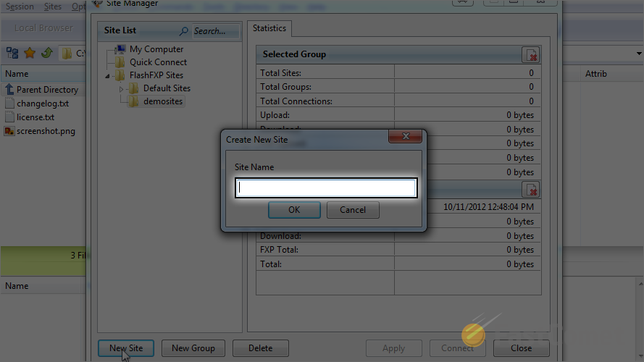Click the Site List search magnifier icon
Image resolution: width=644 pixels, height=362 pixels.
(x=184, y=31)
